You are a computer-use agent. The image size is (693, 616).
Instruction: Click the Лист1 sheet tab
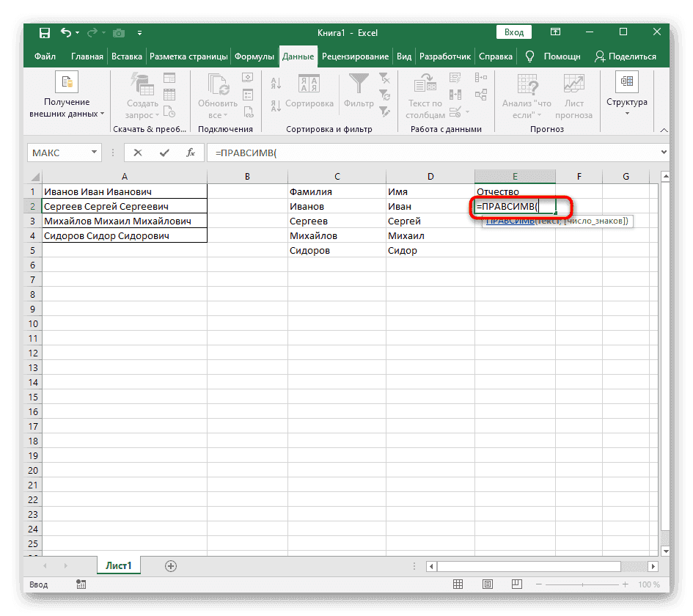tap(118, 565)
